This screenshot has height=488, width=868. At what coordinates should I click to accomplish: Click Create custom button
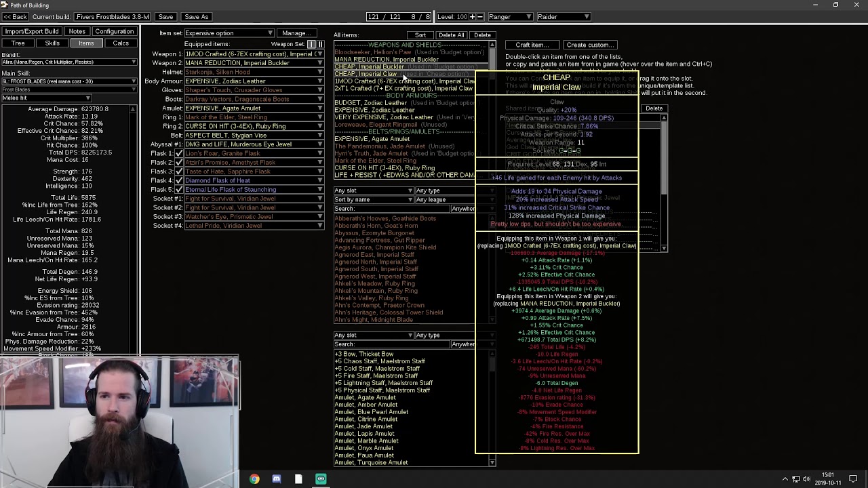click(x=589, y=45)
